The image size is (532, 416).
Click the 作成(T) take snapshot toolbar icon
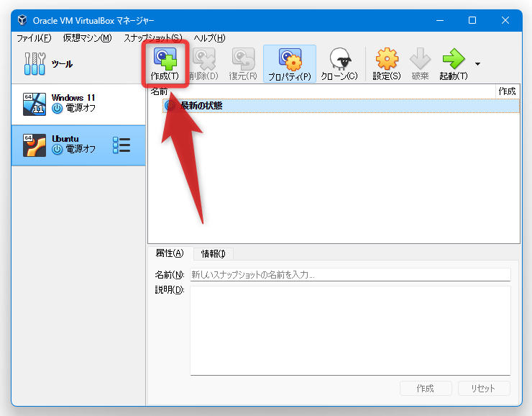165,59
